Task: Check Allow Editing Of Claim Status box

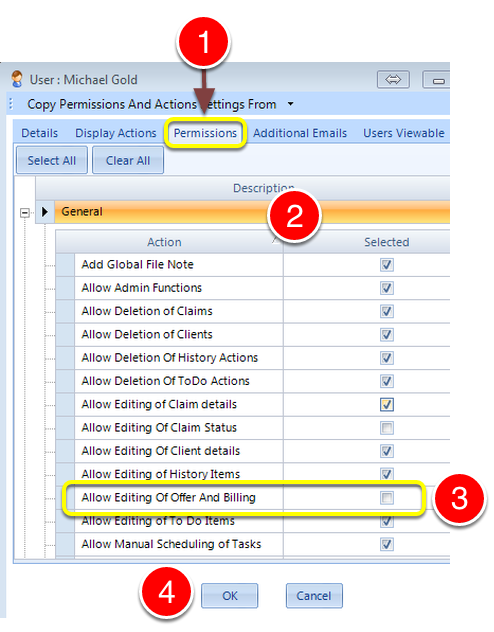Action: (x=387, y=428)
